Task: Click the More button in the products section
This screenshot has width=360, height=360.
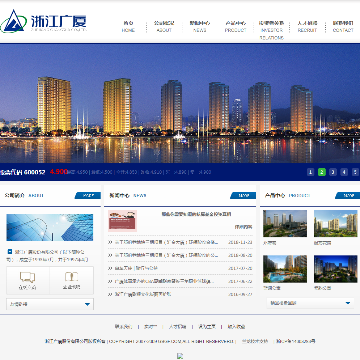Action: pyautogui.click(x=348, y=196)
